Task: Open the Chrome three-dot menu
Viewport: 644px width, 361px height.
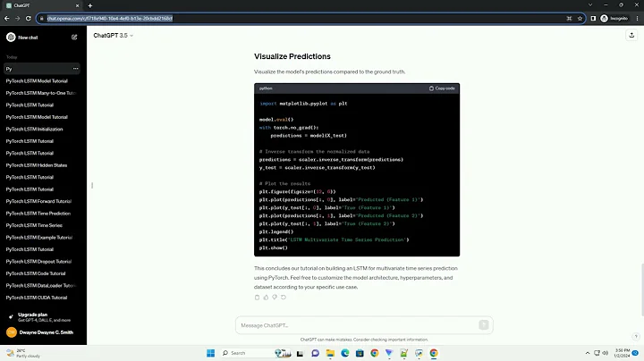Action: [638, 19]
